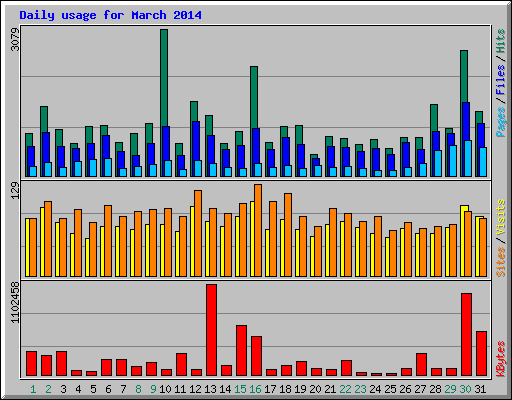Select day label 12 on the x-axis
This screenshot has height=400, width=512.
(x=195, y=389)
